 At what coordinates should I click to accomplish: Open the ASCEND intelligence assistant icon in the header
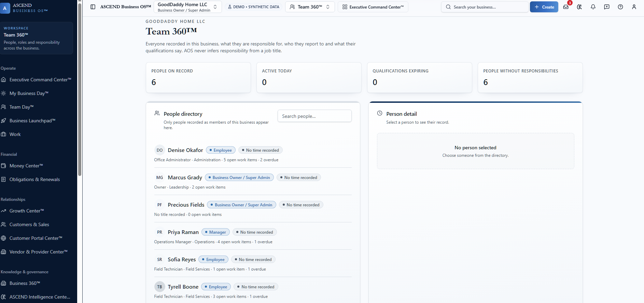[x=579, y=7]
